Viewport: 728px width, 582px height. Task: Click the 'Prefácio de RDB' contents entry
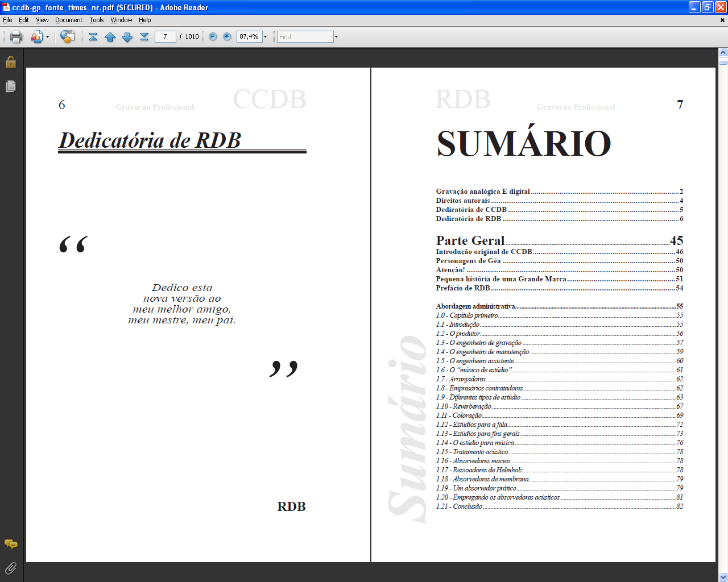point(462,288)
